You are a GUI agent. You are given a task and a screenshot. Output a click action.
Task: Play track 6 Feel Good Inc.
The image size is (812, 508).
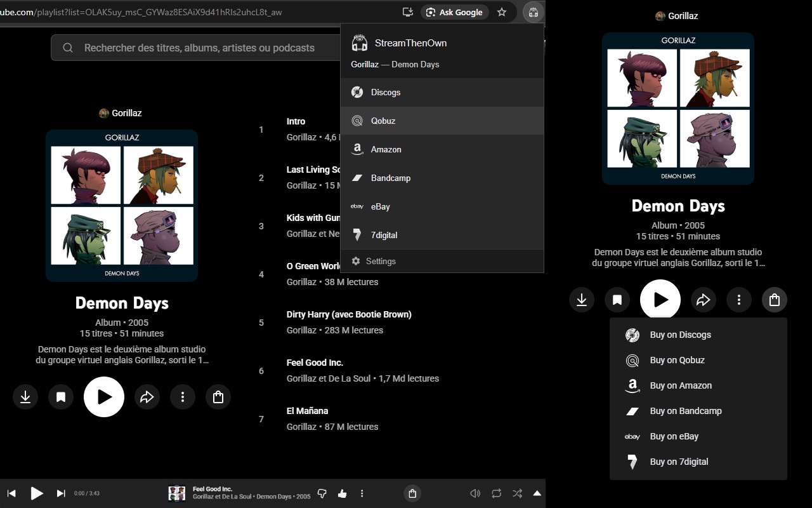(x=315, y=363)
